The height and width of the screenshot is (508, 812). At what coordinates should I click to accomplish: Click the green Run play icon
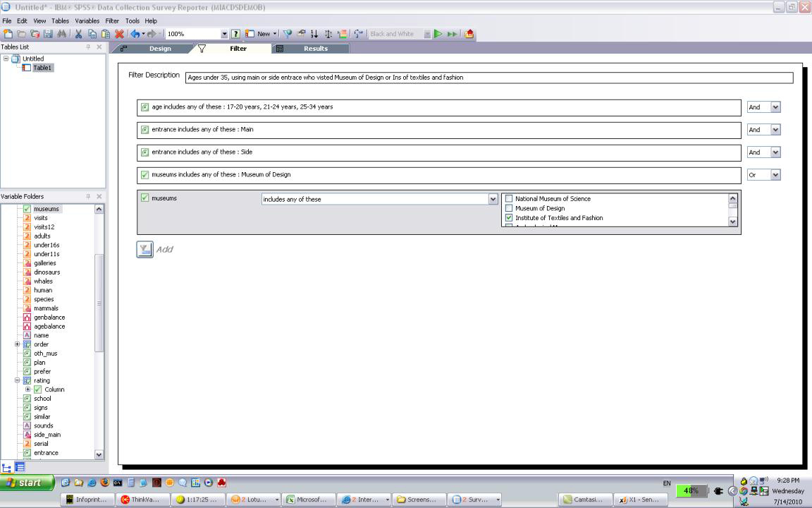(x=438, y=34)
